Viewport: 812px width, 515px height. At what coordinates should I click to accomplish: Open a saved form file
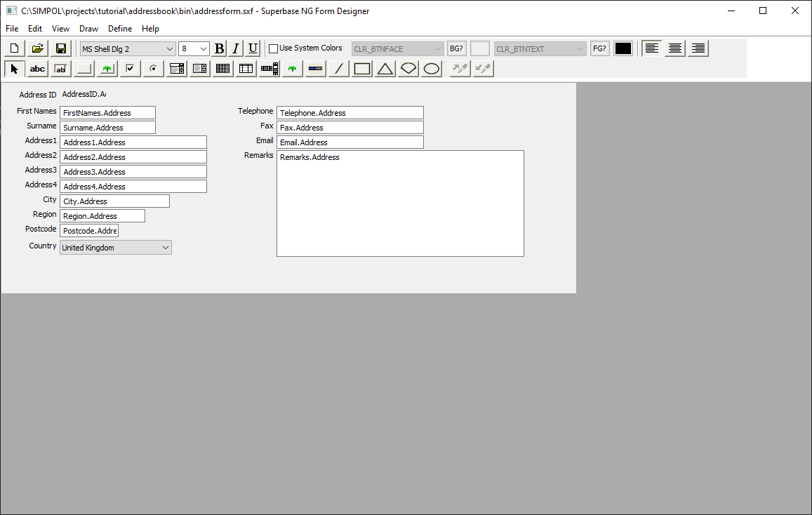[x=37, y=48]
